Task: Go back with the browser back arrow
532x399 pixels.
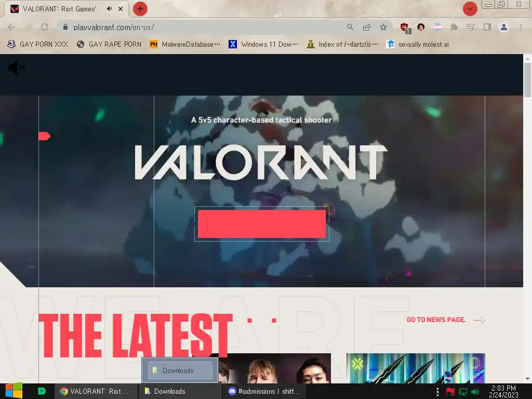Action: [11, 27]
